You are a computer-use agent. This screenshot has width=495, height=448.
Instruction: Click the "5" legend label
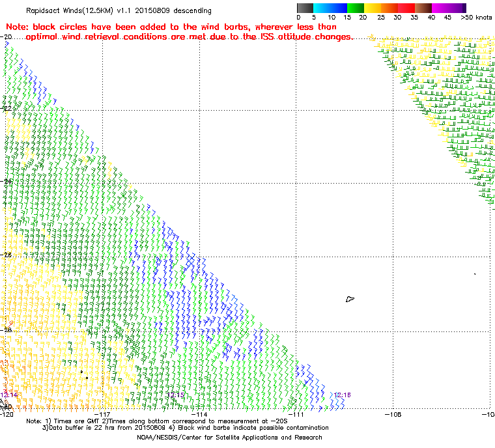314,18
